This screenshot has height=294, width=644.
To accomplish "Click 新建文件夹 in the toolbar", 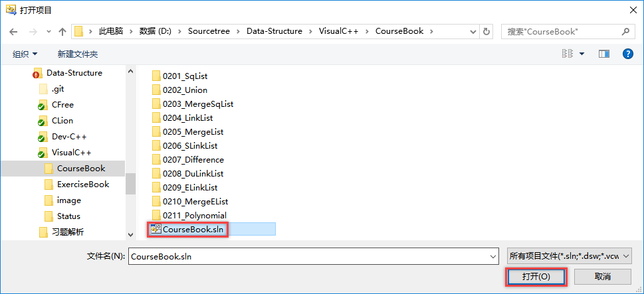I will (x=78, y=54).
